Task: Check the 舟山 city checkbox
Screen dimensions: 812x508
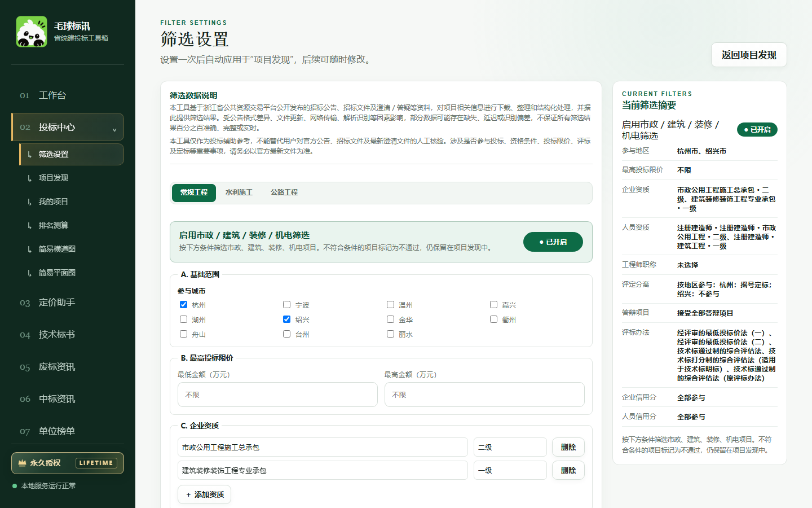Action: (x=183, y=334)
